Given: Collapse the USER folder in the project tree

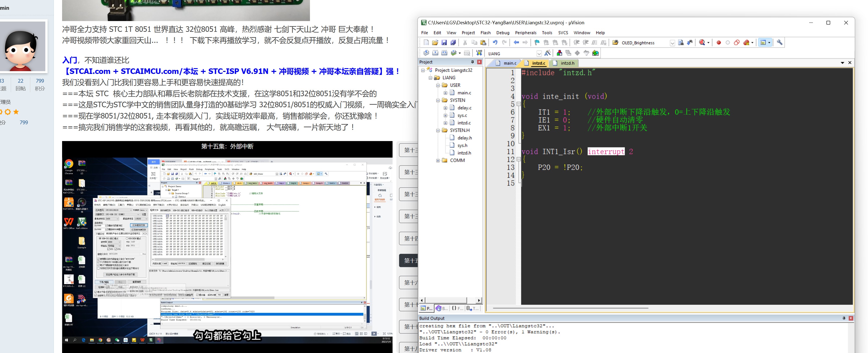Looking at the screenshot, I should [438, 85].
